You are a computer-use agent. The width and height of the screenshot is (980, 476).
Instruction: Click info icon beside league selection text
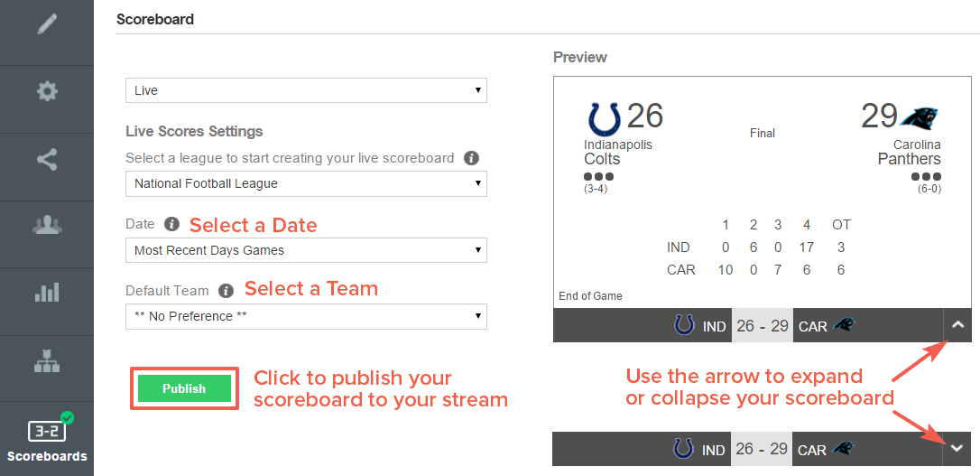(471, 158)
